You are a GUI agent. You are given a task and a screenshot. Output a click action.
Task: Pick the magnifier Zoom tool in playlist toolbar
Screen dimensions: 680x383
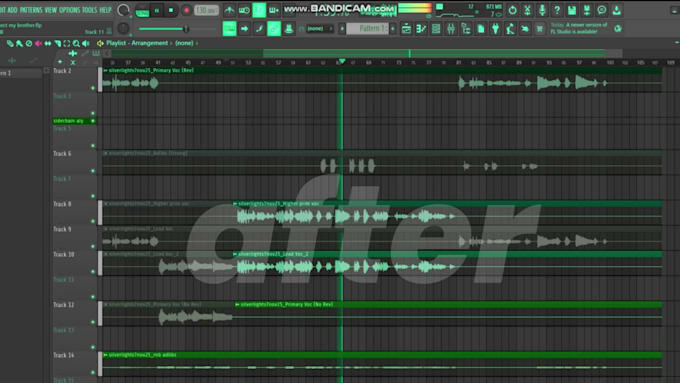click(x=76, y=43)
